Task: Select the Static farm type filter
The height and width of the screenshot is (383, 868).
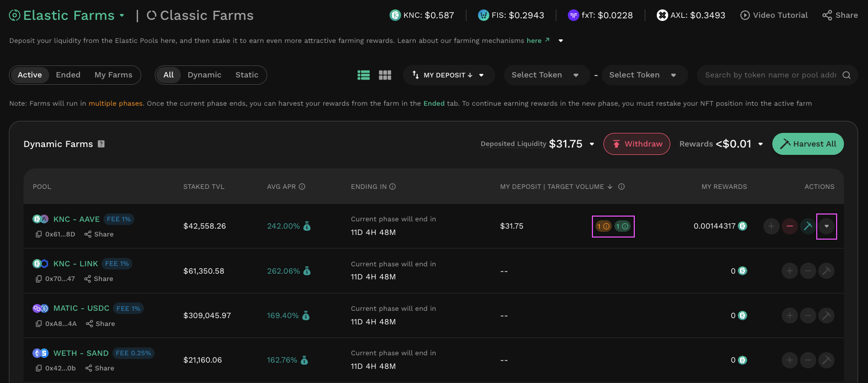Action: coord(247,75)
